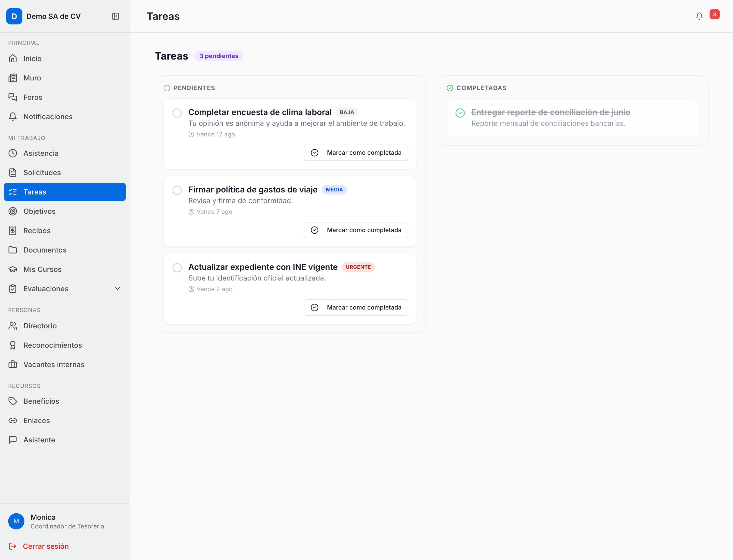The image size is (733, 560).
Task: Open the Muro section
Action: pos(65,78)
